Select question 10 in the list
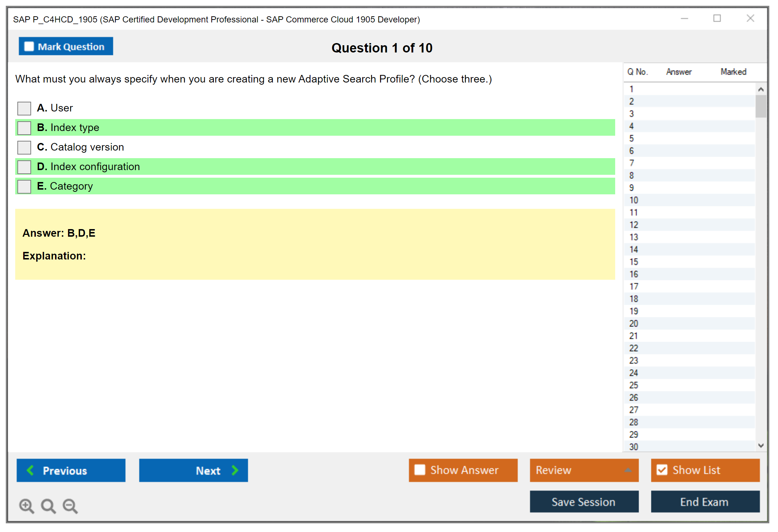 pyautogui.click(x=634, y=200)
